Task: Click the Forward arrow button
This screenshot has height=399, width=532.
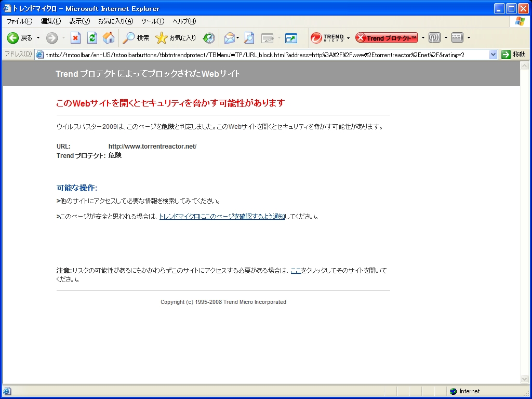Action: pos(52,37)
